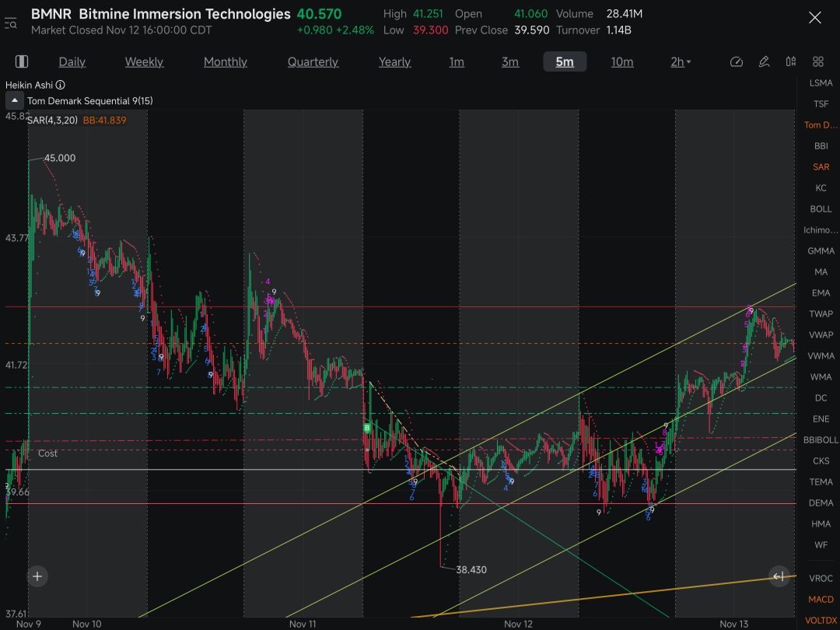The width and height of the screenshot is (840, 630).
Task: Close the chart with the X button
Action: (x=814, y=18)
